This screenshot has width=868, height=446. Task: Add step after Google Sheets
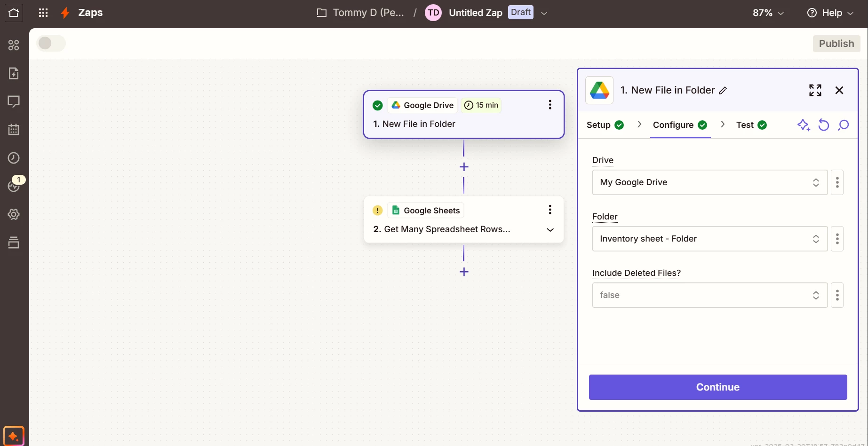[x=464, y=272]
